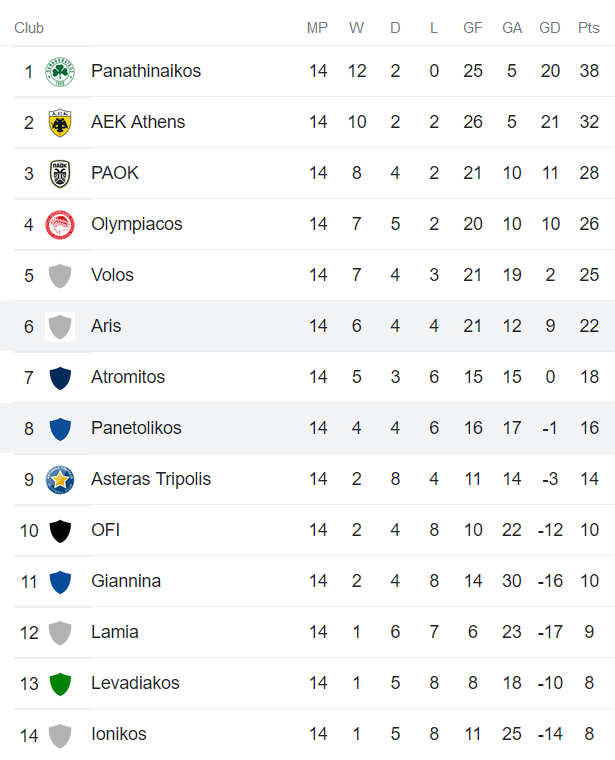615x760 pixels.
Task: Select the Ionikos team name
Action: (118, 734)
